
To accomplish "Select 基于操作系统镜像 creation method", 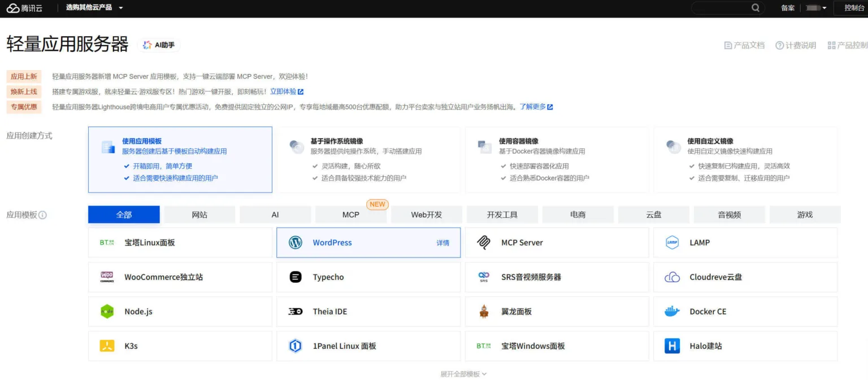I will pos(368,160).
